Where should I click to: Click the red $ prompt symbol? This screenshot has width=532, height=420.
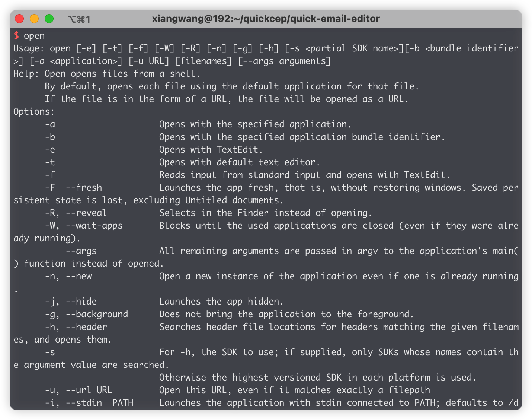16,36
